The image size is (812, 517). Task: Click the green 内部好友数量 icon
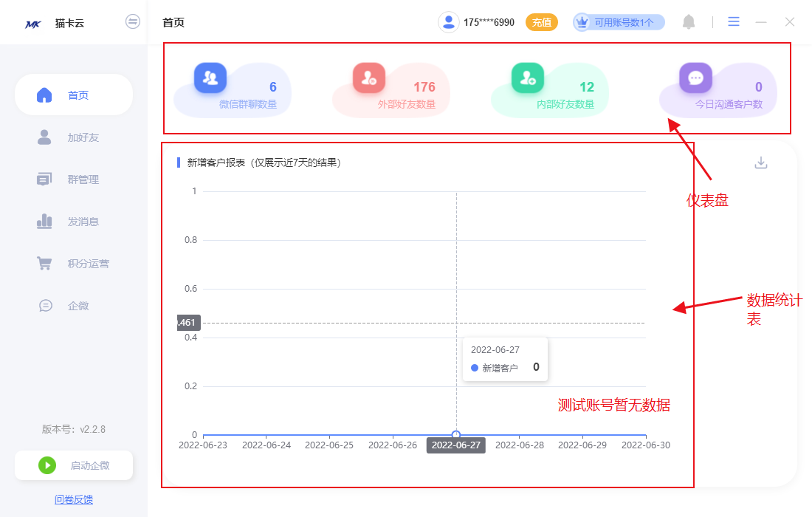(528, 78)
